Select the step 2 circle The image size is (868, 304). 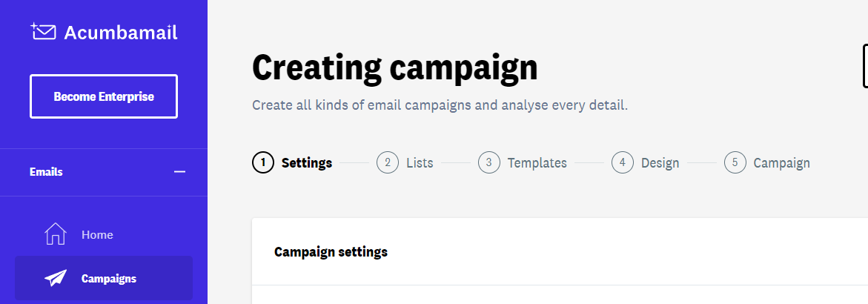pos(388,163)
